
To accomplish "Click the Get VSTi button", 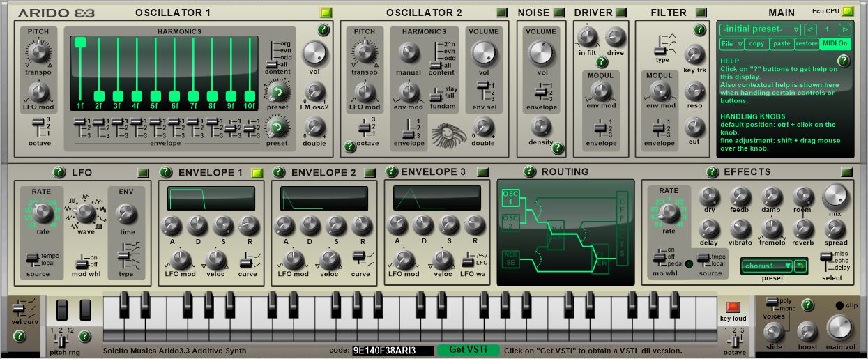I will [x=468, y=350].
